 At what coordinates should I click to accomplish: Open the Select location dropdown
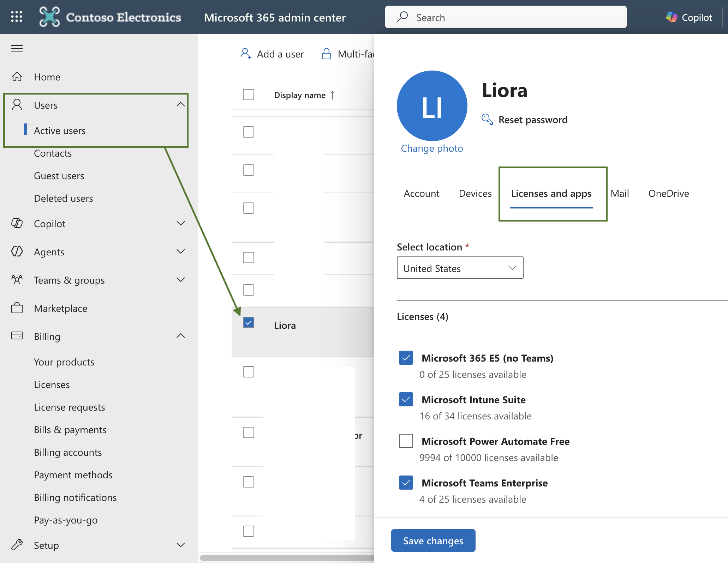pos(460,268)
